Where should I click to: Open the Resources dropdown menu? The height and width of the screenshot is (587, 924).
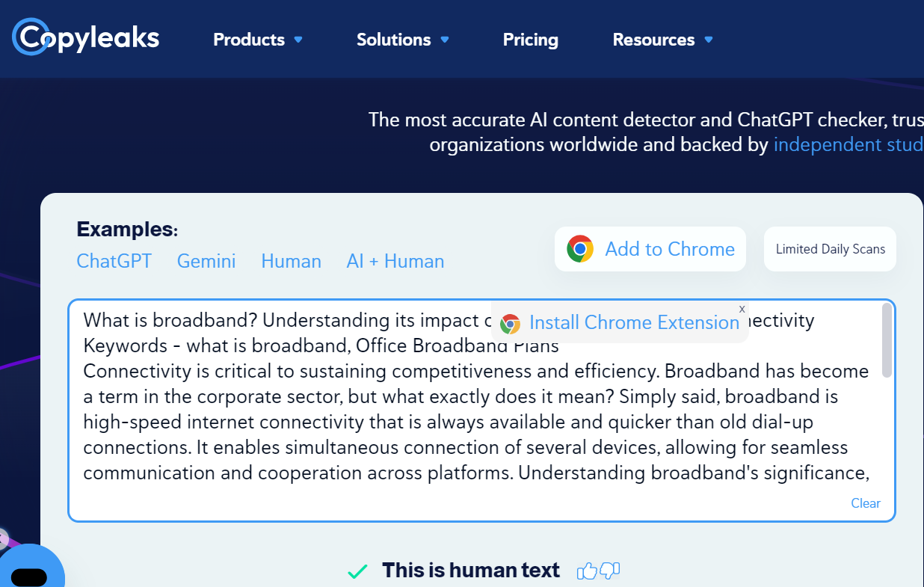(x=663, y=40)
